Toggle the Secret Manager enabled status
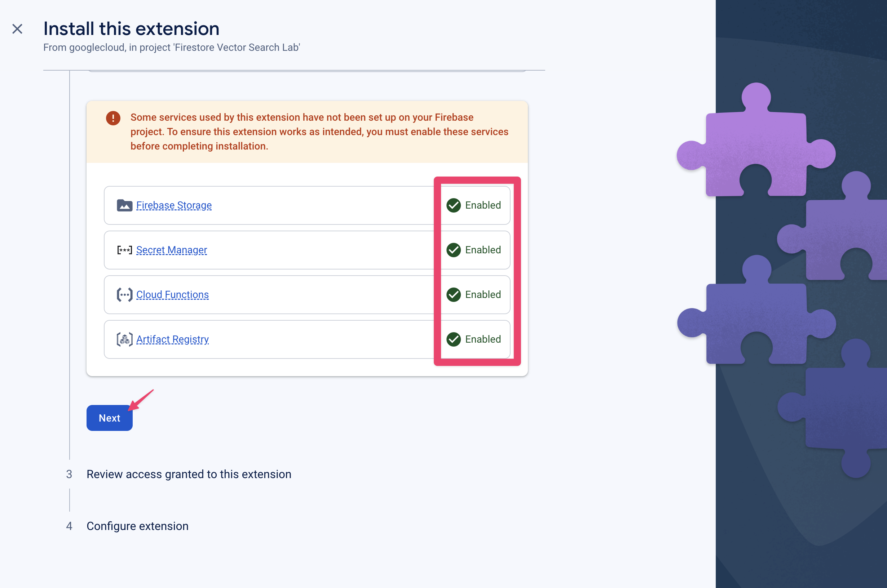The image size is (887, 588). pos(475,249)
